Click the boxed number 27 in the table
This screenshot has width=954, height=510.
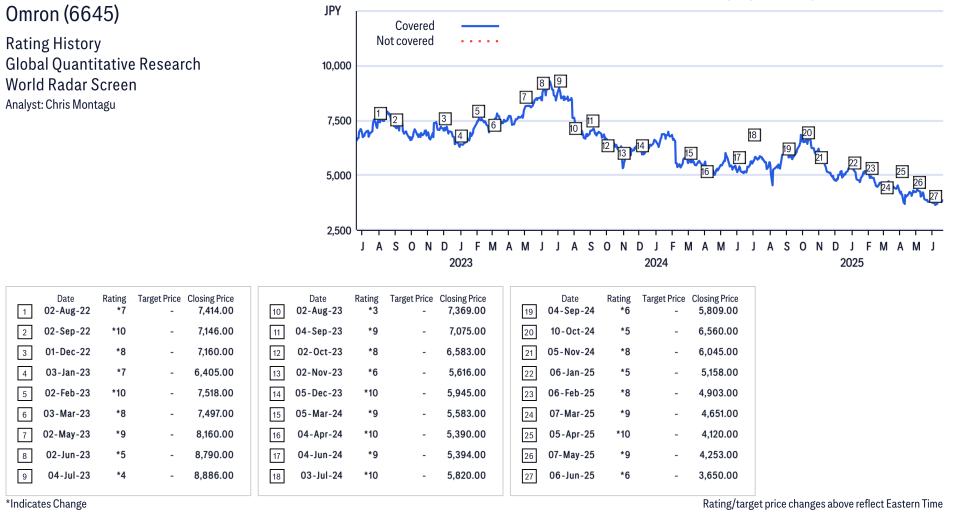pyautogui.click(x=529, y=477)
